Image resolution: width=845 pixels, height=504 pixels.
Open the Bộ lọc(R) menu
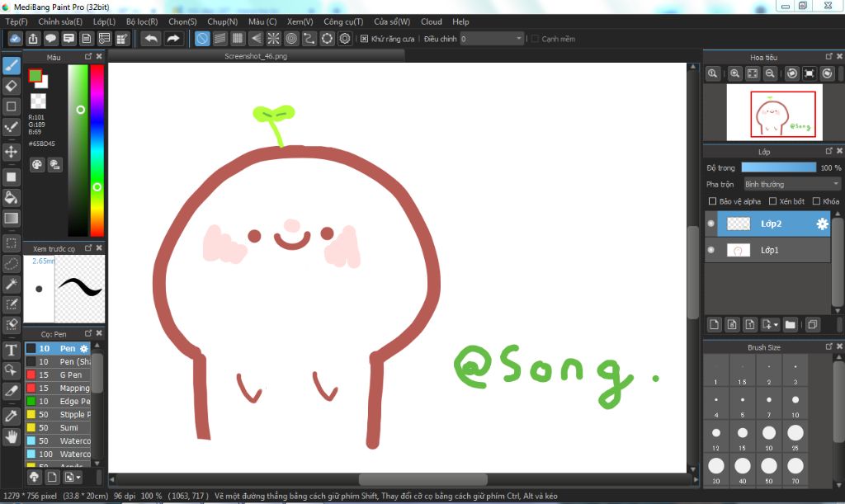[142, 21]
